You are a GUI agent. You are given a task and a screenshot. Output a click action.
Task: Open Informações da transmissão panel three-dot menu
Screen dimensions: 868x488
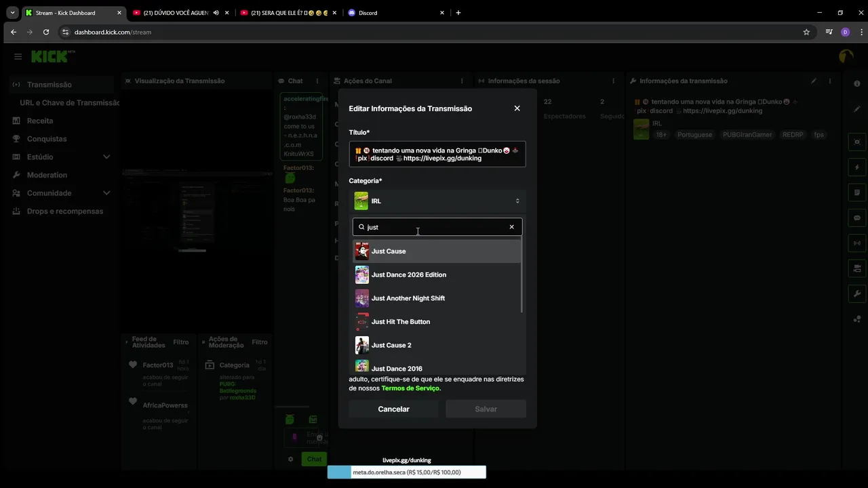point(831,81)
